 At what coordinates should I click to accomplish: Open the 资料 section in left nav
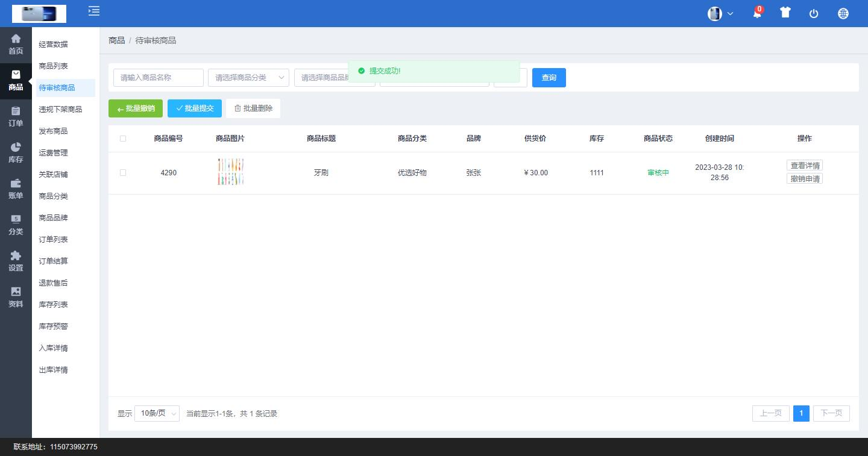click(16, 298)
